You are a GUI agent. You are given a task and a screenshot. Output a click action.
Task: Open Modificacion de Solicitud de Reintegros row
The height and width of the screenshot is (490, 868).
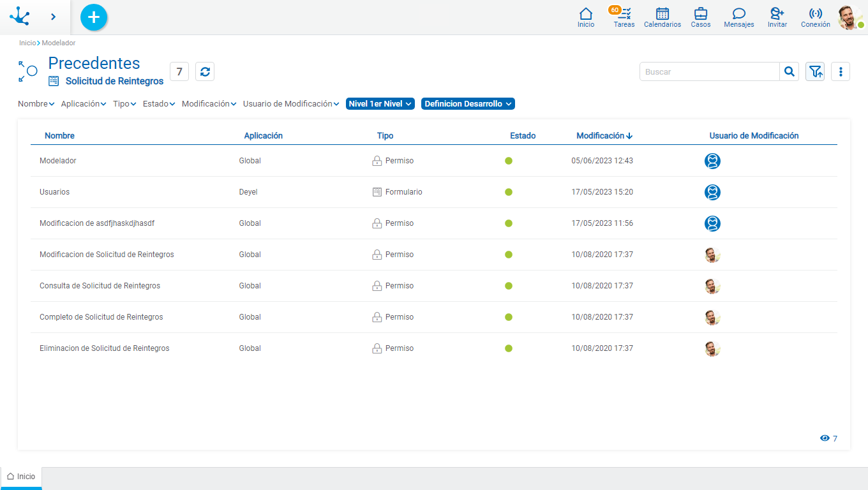[107, 255]
